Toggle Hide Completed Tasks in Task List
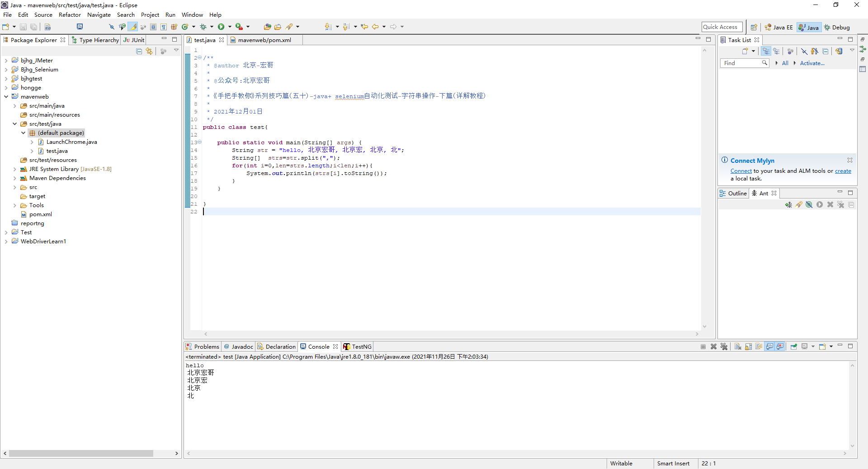The height and width of the screenshot is (469, 868). 804,51
